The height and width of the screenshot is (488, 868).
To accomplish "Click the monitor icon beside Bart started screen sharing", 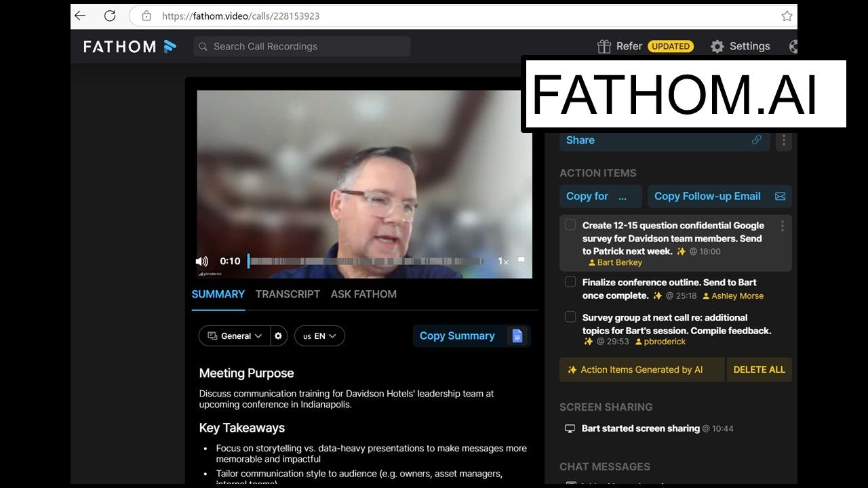I will tap(570, 428).
